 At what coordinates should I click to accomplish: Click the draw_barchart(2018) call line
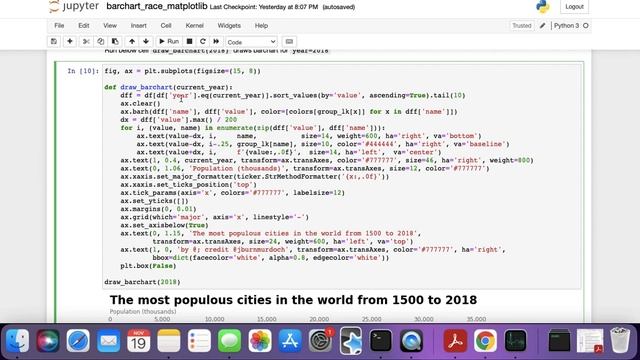click(x=142, y=282)
